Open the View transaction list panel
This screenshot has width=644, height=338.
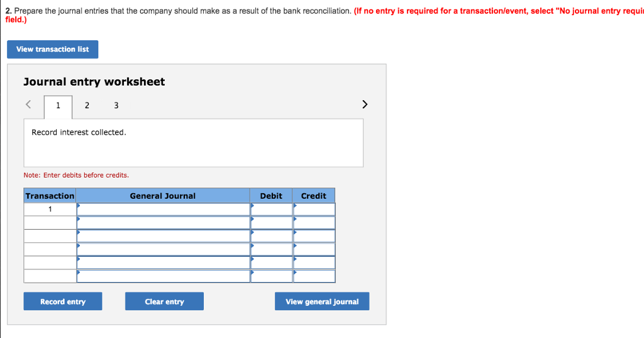53,49
